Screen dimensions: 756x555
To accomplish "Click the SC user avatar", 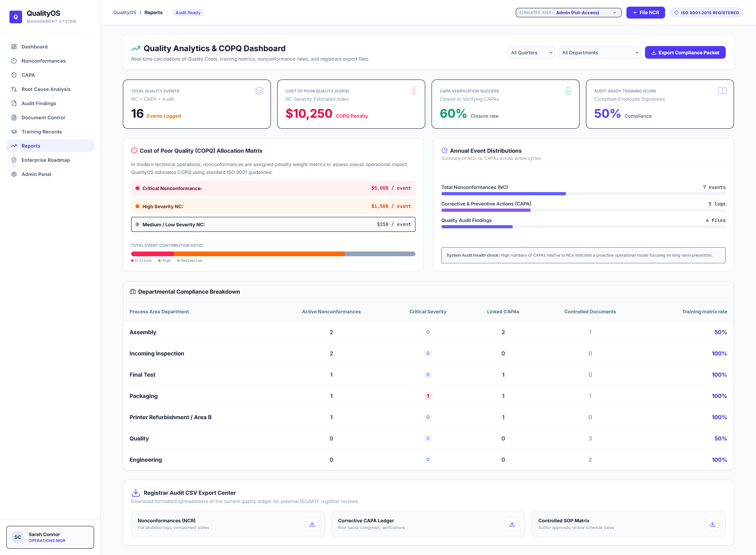I will pyautogui.click(x=18, y=537).
